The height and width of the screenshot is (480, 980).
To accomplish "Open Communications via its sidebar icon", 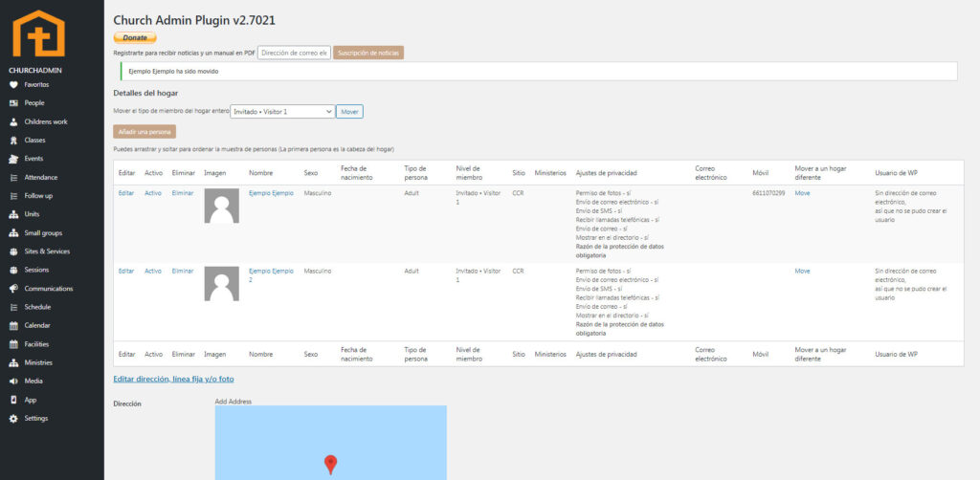I will pos(13,289).
